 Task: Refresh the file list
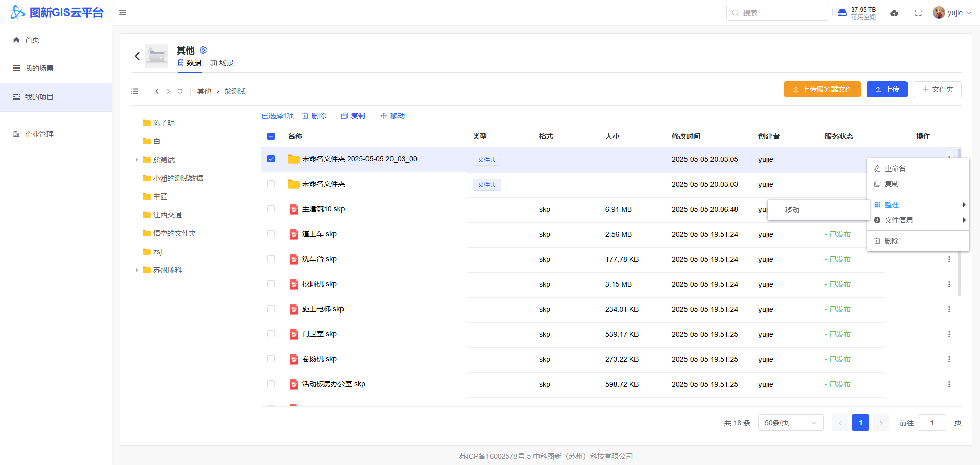180,91
